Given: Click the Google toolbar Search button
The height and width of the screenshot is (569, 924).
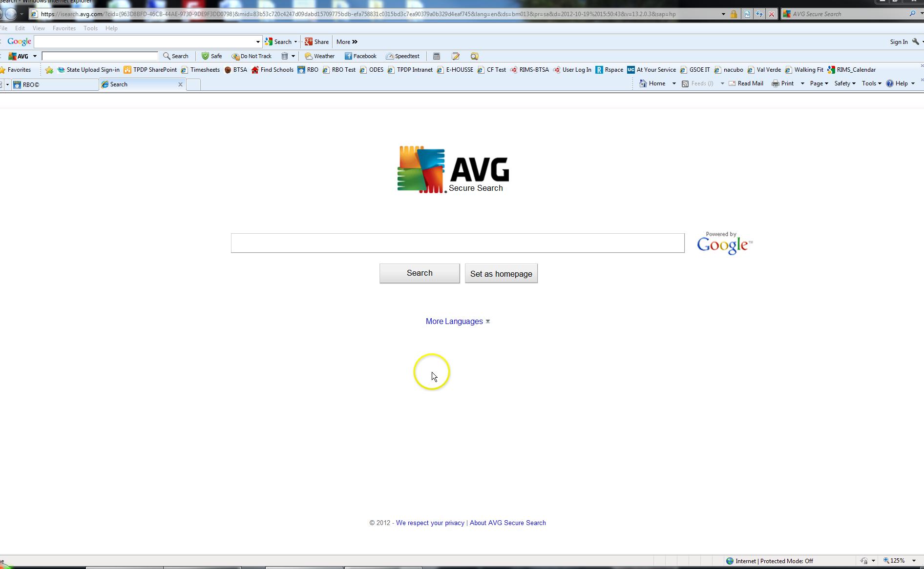Looking at the screenshot, I should 278,42.
